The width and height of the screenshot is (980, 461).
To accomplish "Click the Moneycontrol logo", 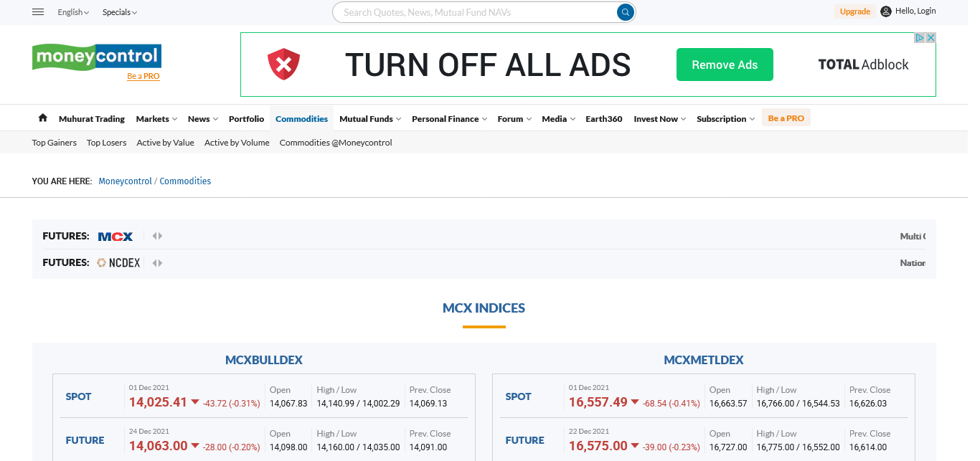I will click(x=97, y=57).
